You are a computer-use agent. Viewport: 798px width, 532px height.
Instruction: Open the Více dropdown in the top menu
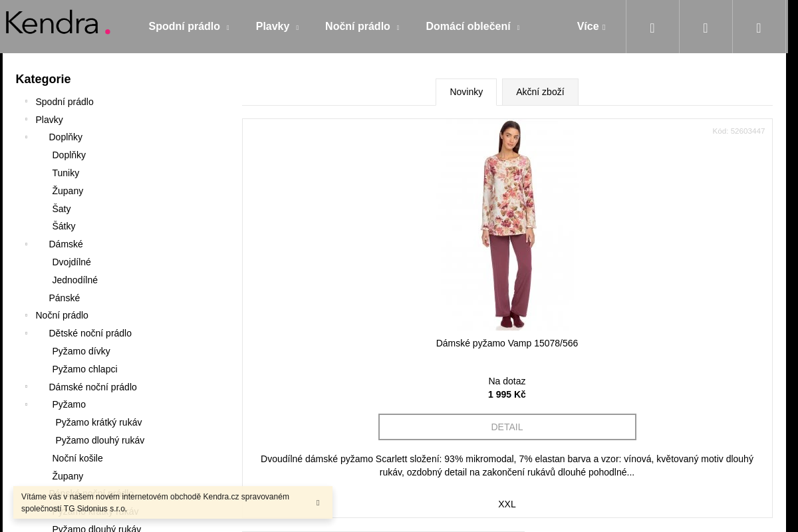[x=591, y=27]
